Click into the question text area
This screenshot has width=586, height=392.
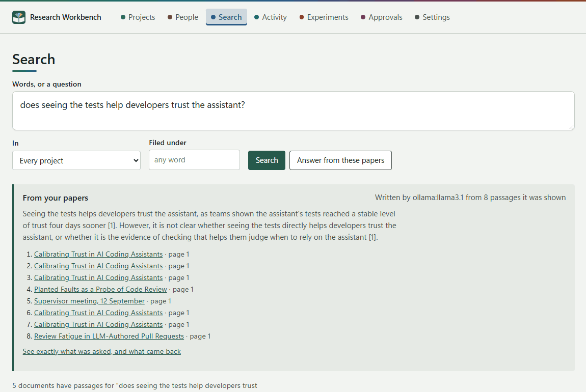(x=294, y=111)
